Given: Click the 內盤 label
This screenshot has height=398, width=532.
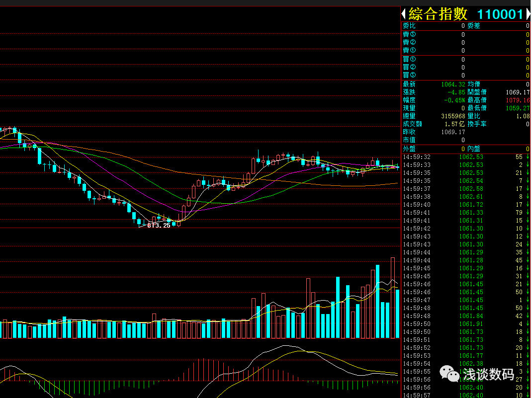Looking at the screenshot, I should pyautogui.click(x=474, y=149).
